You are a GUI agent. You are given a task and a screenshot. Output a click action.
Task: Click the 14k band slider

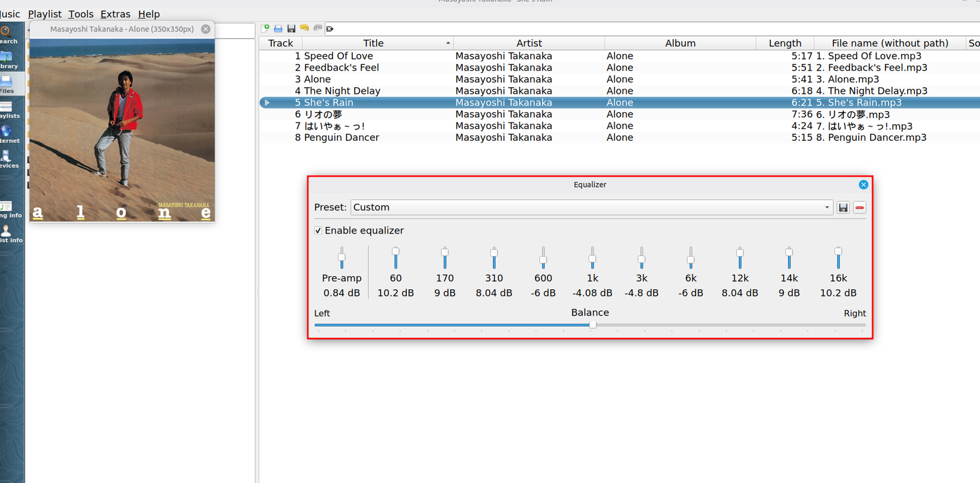[x=789, y=258]
